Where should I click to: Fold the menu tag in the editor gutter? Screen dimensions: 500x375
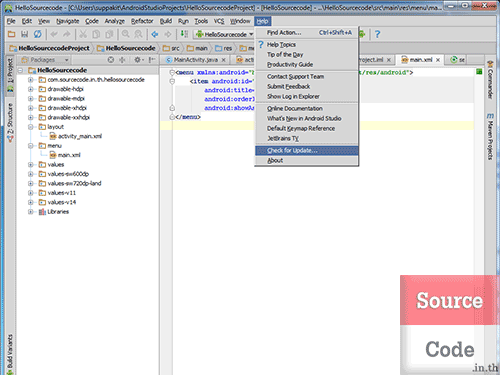pyautogui.click(x=172, y=72)
